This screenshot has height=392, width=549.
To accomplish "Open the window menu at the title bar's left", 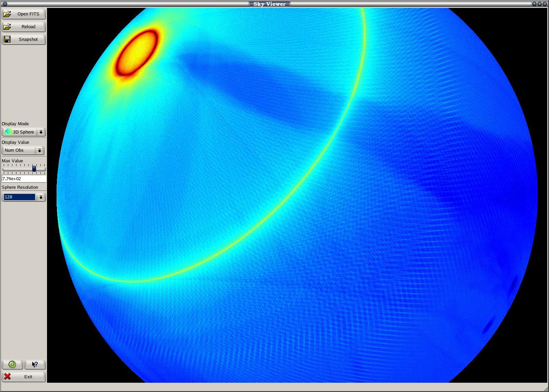I will (5, 4).
